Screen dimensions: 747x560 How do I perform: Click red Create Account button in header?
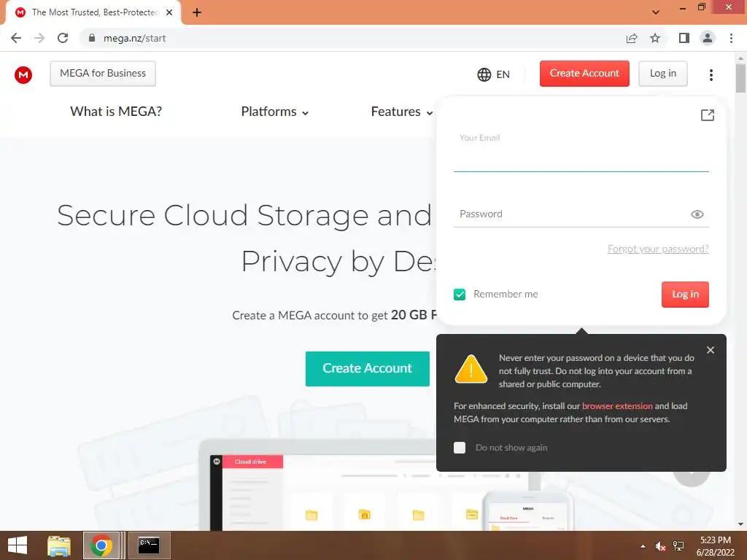[x=584, y=74]
